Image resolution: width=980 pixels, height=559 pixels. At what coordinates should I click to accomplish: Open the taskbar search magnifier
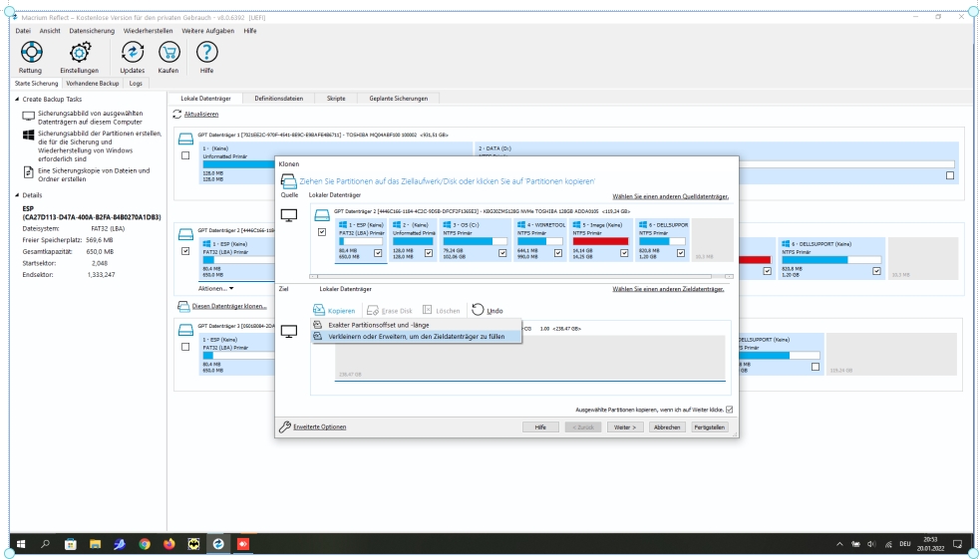[x=45, y=544]
